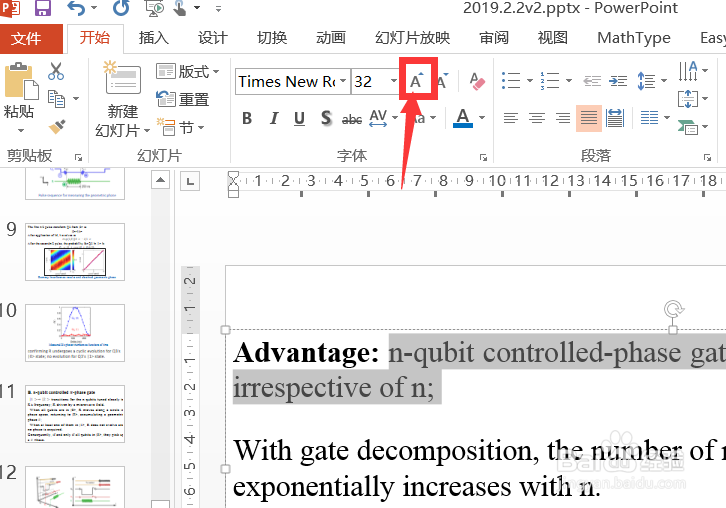Click the Redo/Repeat icon
The width and height of the screenshot is (726, 508).
click(121, 8)
